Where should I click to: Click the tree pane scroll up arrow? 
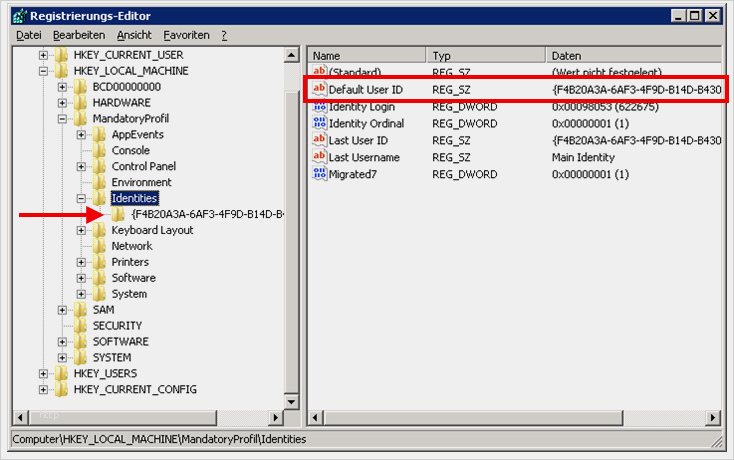[292, 55]
